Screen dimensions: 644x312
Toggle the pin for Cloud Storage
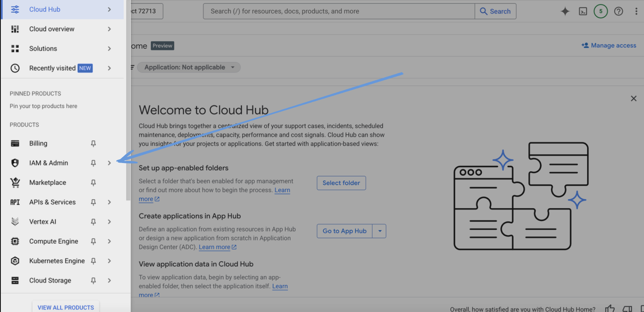tap(93, 281)
